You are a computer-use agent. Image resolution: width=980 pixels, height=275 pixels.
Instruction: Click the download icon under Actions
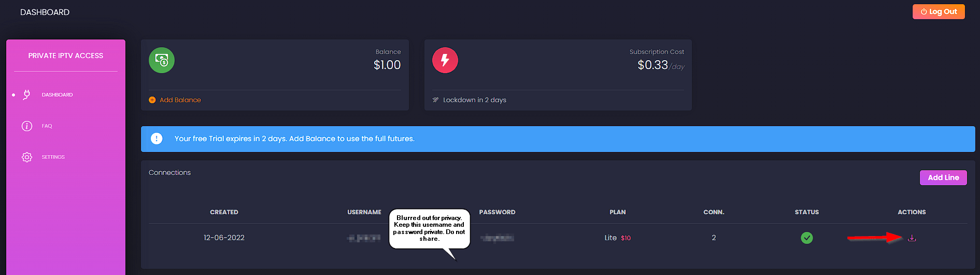[x=912, y=238]
